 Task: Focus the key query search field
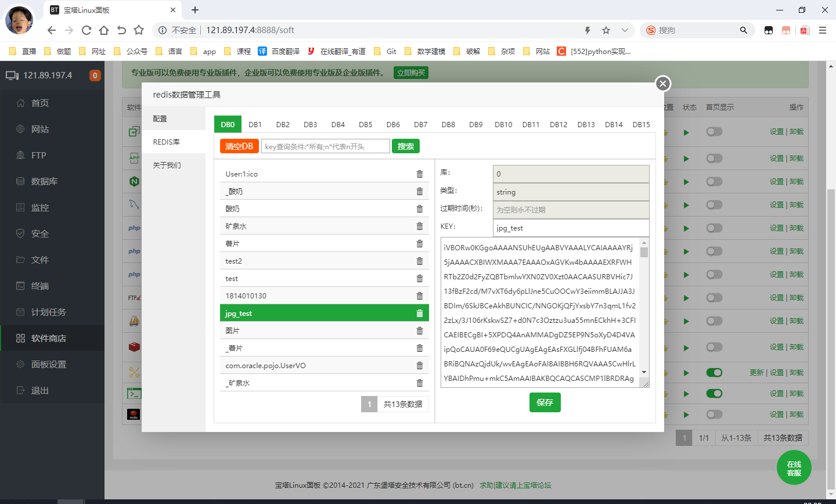325,146
